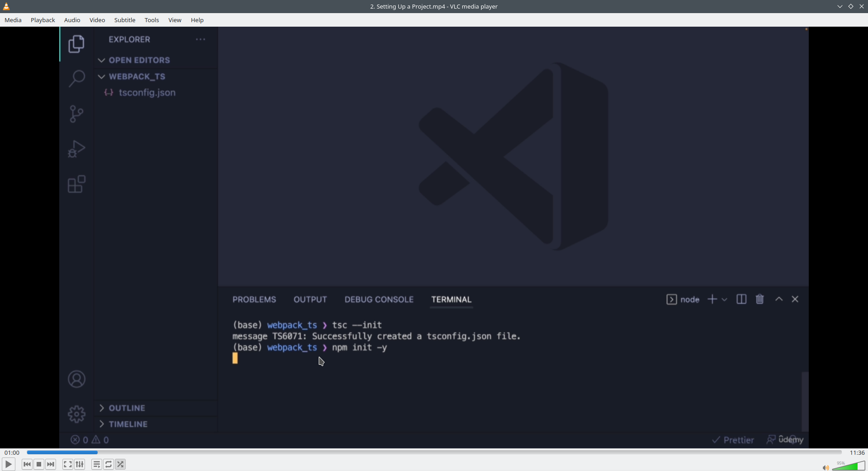The image size is (868, 471).
Task: Open the Tools menu
Action: click(x=152, y=20)
